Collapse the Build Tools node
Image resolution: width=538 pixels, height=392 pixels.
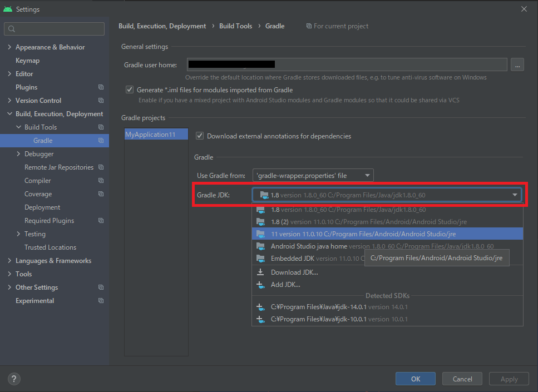pyautogui.click(x=18, y=127)
